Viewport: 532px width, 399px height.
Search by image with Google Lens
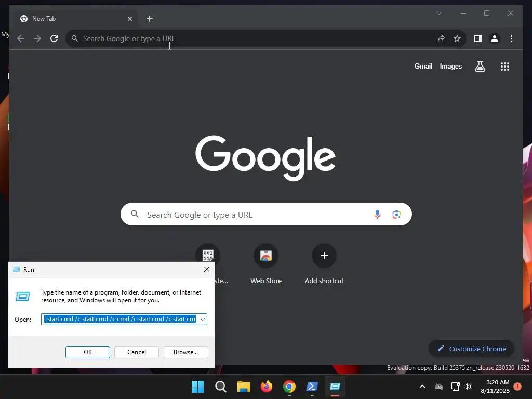(x=396, y=215)
